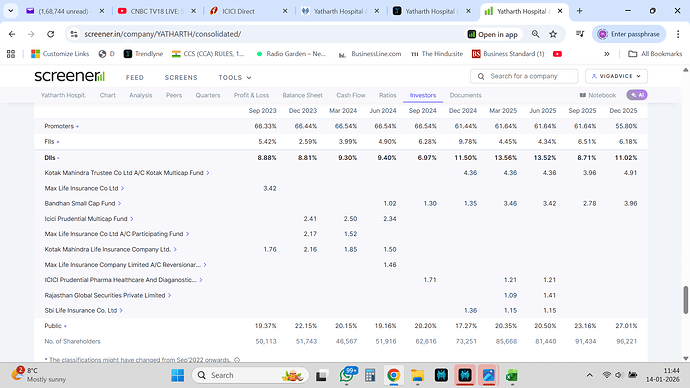Screen dimensions: 690x388
Task: Click the Search for a company field
Action: pyautogui.click(x=524, y=76)
